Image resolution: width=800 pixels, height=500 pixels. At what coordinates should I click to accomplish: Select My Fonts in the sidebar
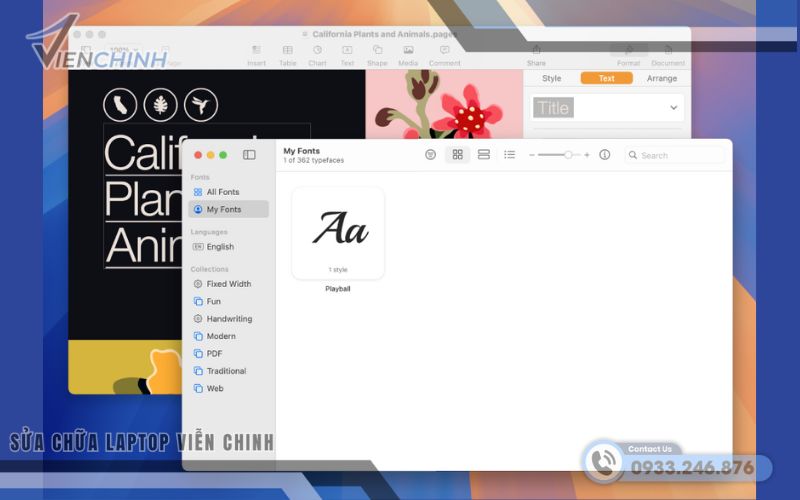[x=229, y=209]
